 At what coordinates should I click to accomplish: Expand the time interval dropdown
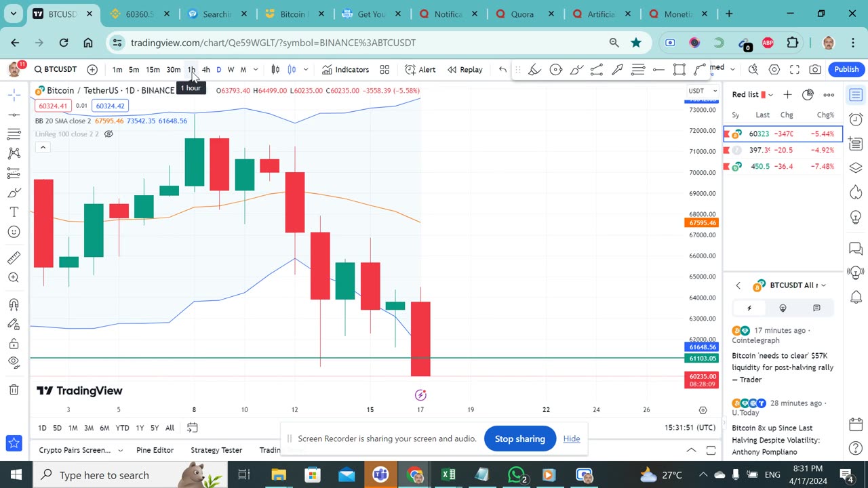[x=256, y=69]
